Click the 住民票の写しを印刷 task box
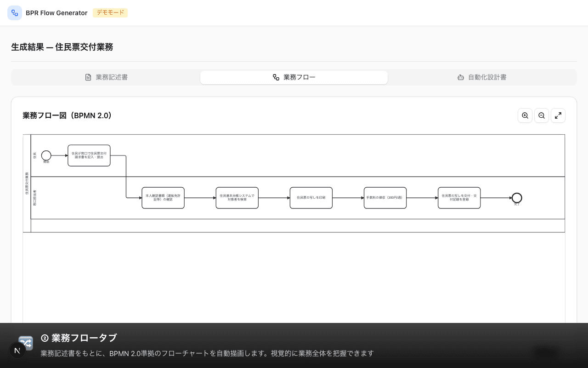The image size is (588, 368). [x=311, y=198]
